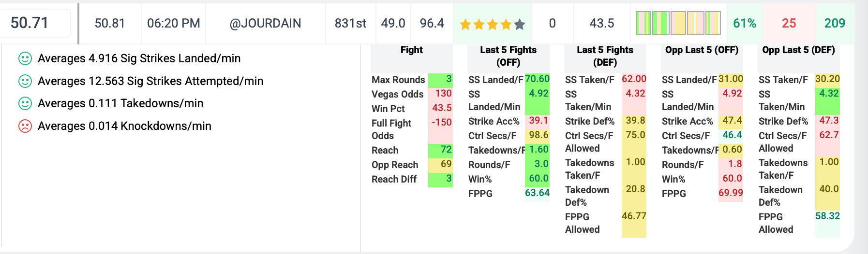868x254 pixels.
Task: Click the 06:20 PM start time cell
Action: [174, 23]
